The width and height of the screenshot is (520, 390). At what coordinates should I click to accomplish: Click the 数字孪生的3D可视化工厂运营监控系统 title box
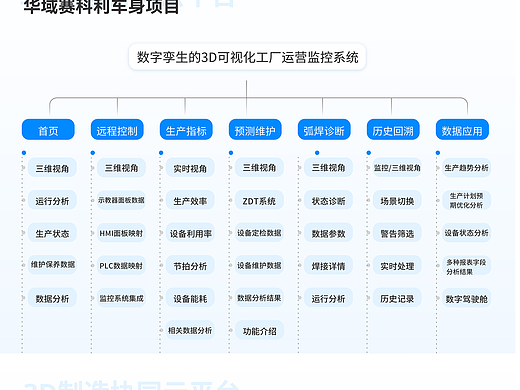[247, 57]
